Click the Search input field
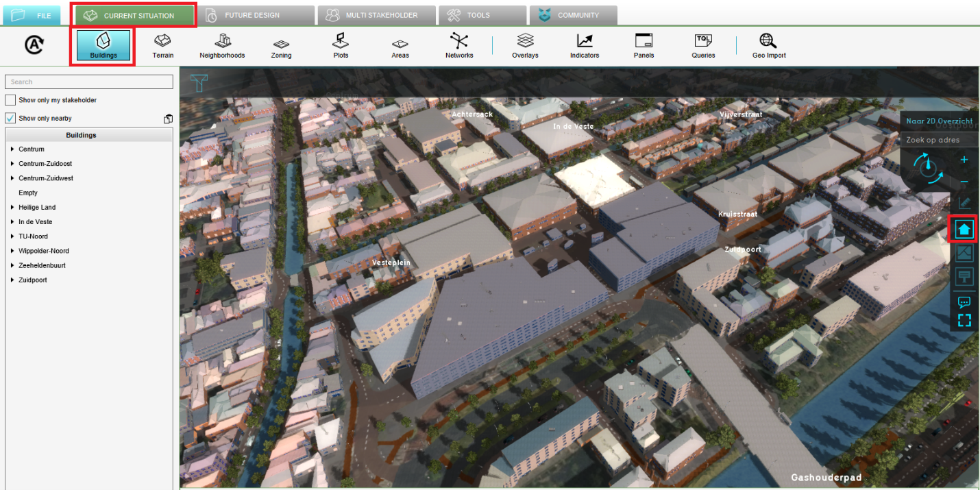This screenshot has height=490, width=980. click(x=88, y=82)
